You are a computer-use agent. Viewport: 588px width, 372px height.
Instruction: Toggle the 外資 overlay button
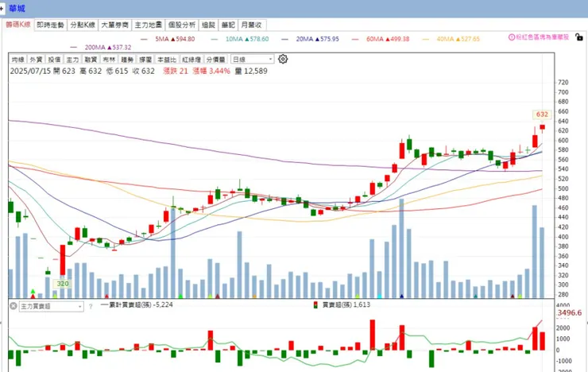click(x=36, y=60)
